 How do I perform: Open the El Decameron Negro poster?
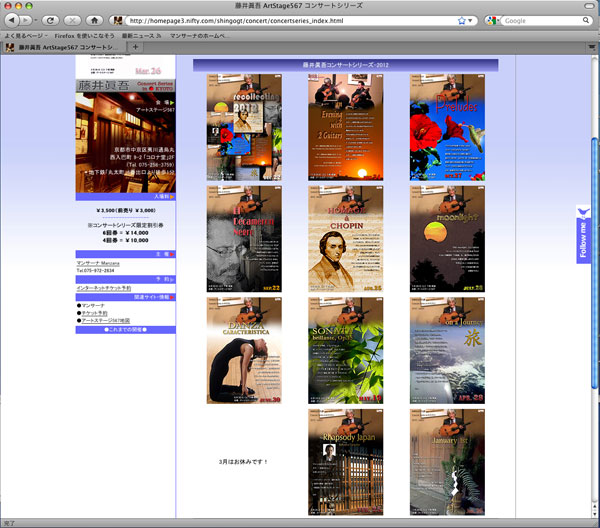pos(244,239)
